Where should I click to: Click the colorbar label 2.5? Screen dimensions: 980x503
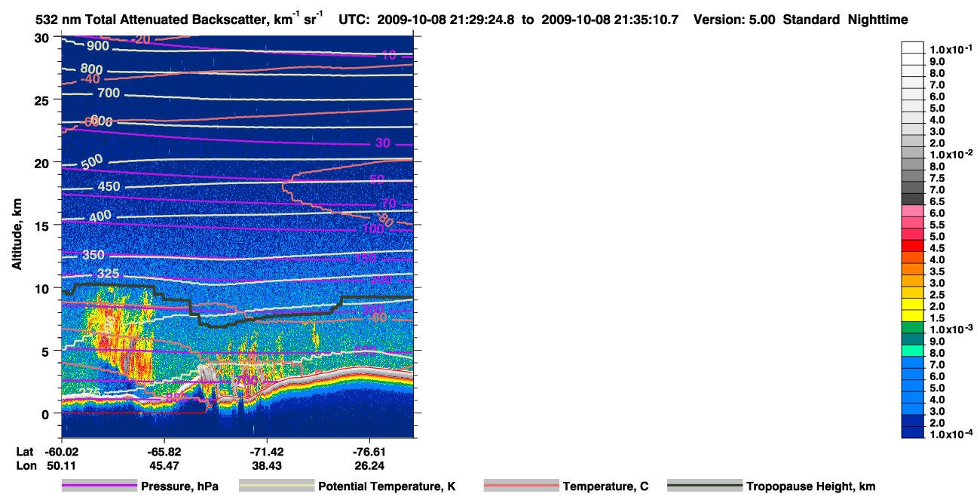(x=938, y=294)
